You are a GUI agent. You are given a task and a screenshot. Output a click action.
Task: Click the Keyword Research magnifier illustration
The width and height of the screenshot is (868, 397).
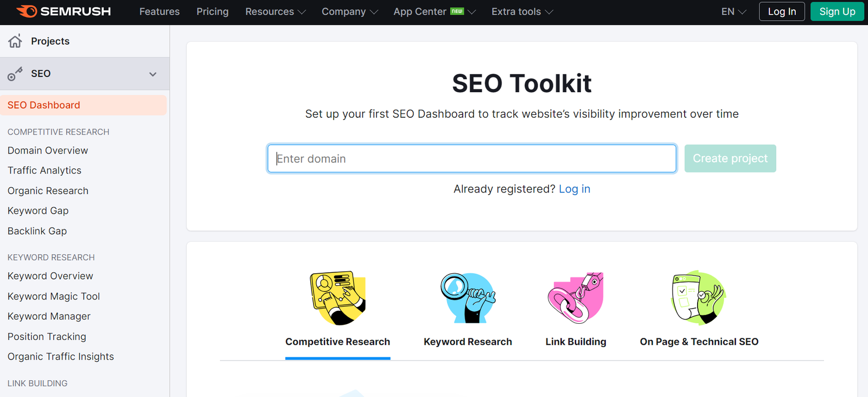pyautogui.click(x=468, y=298)
